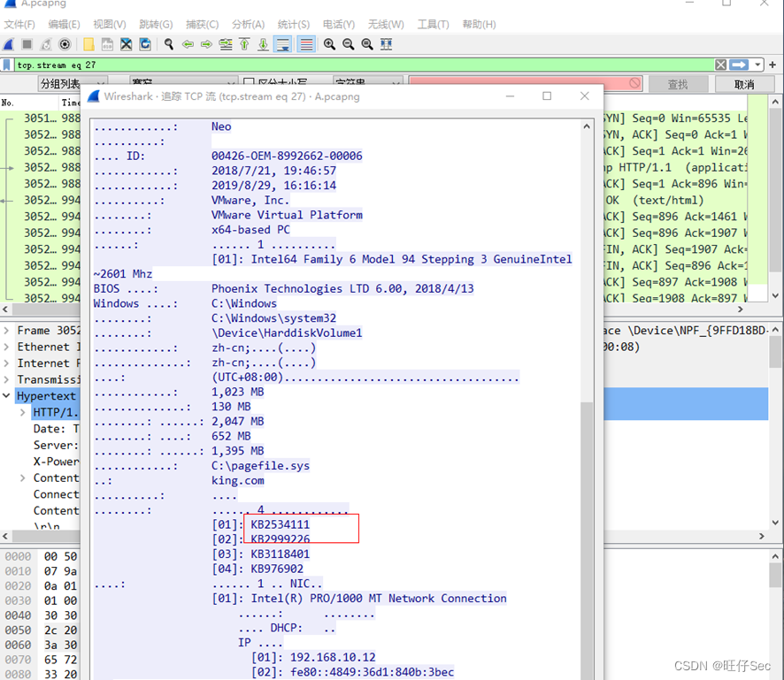Screen dimensions: 784x680
Task: Expand the Frame 3052 tree node
Action: pyautogui.click(x=7, y=331)
